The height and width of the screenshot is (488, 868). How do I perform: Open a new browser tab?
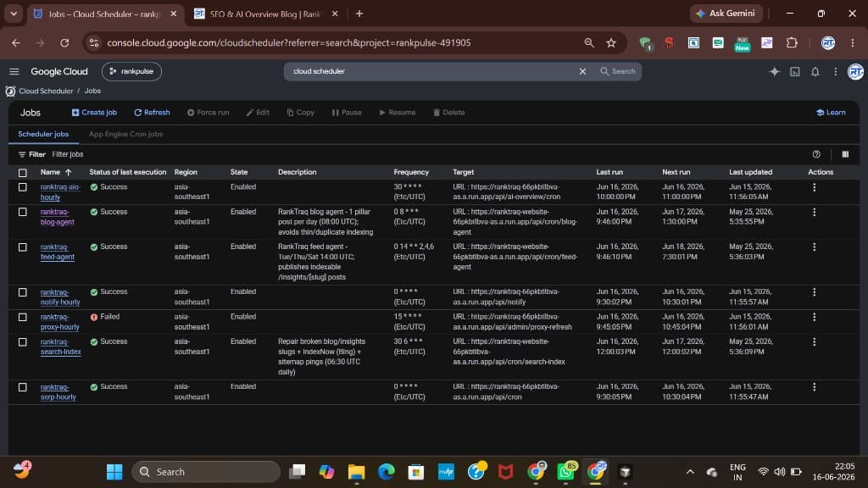(359, 14)
